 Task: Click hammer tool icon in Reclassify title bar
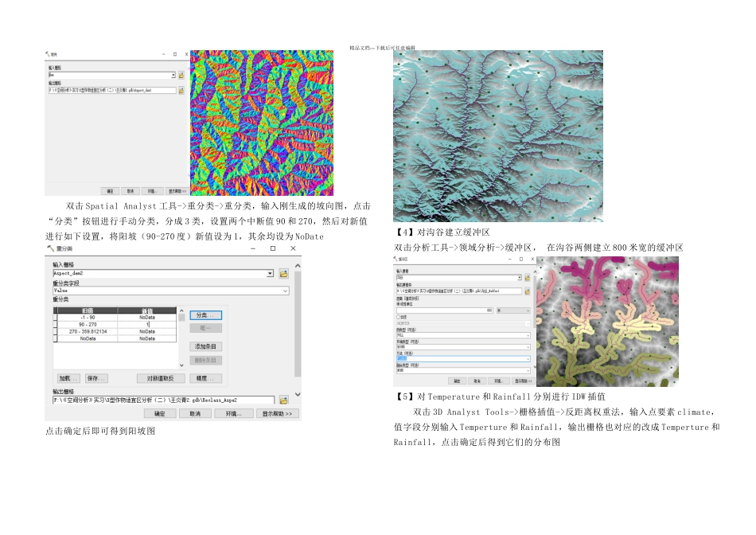tap(50, 248)
